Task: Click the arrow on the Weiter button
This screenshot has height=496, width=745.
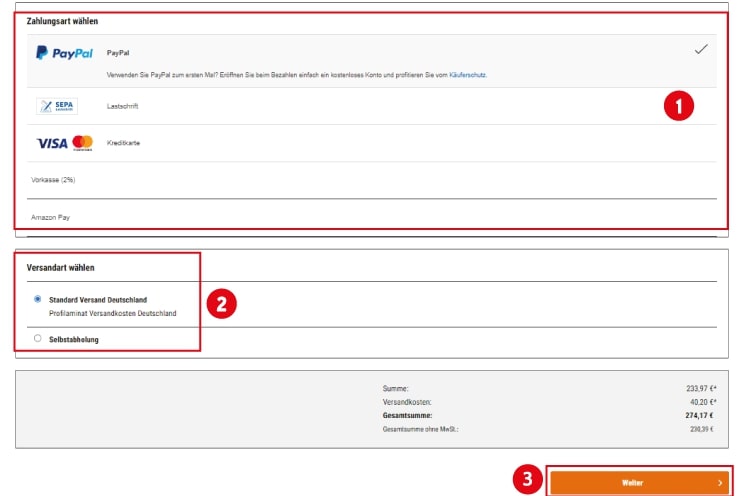Action: click(x=719, y=482)
